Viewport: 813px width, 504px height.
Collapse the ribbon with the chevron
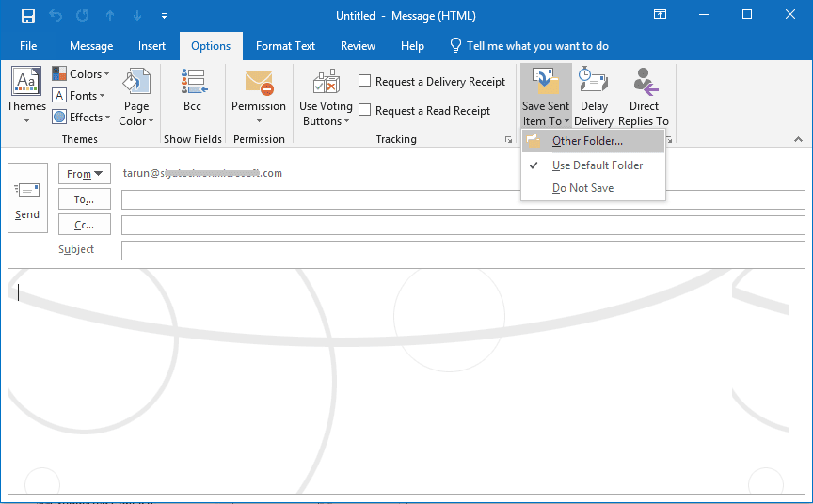[799, 139]
